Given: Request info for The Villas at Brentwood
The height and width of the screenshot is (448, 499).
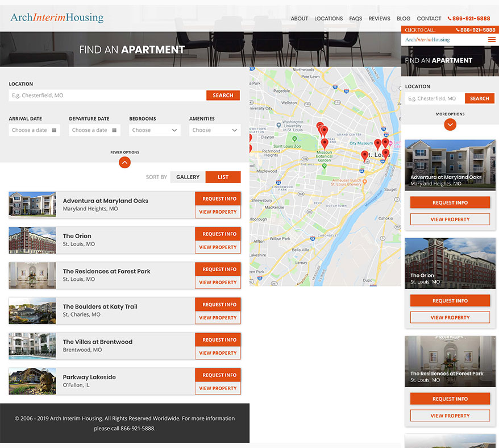Looking at the screenshot, I should pos(218,340).
